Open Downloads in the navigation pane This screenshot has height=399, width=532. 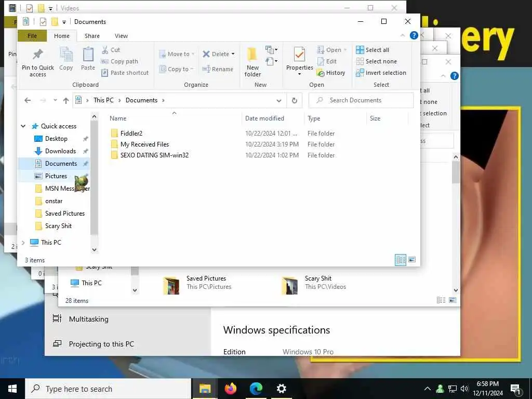(60, 151)
